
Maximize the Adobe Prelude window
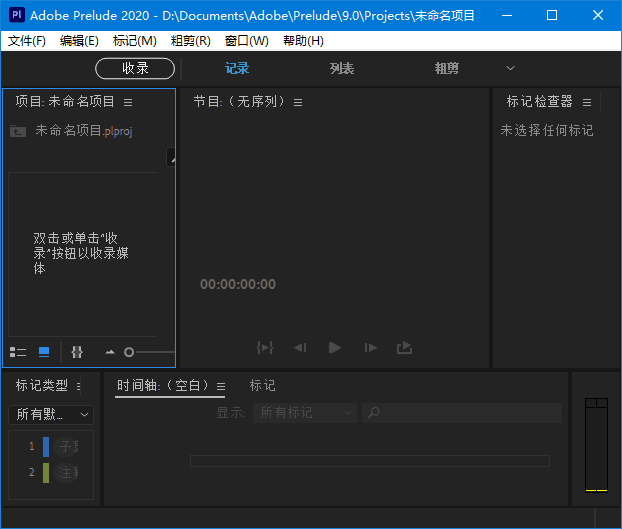(552, 15)
